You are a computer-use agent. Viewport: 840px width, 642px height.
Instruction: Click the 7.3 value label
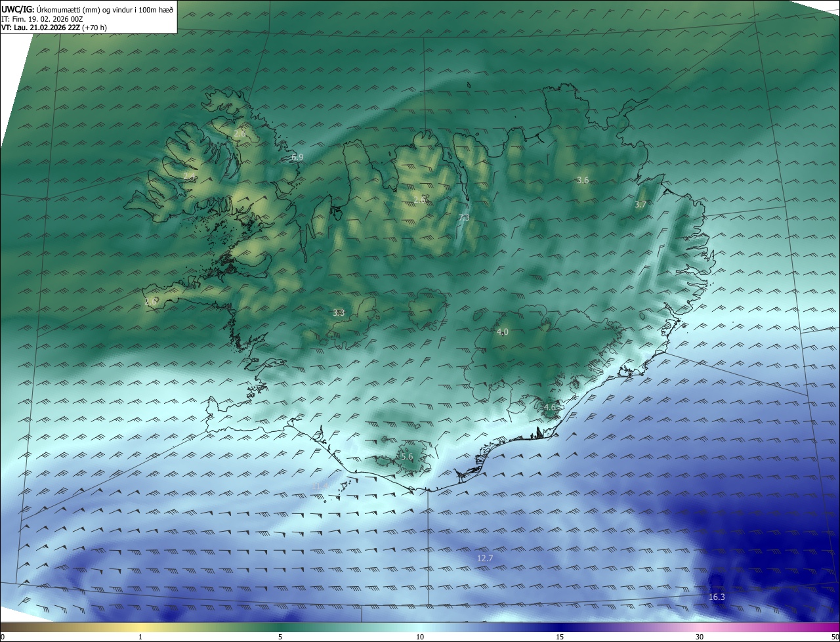(463, 218)
